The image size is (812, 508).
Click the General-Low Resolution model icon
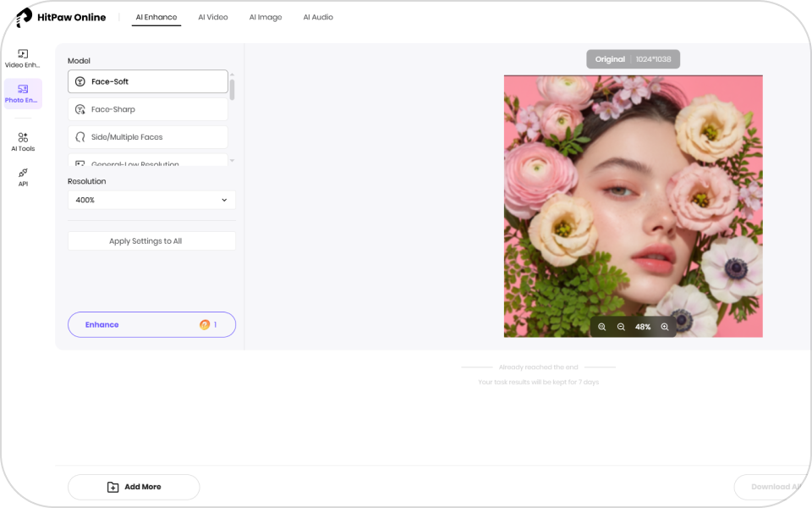80,163
